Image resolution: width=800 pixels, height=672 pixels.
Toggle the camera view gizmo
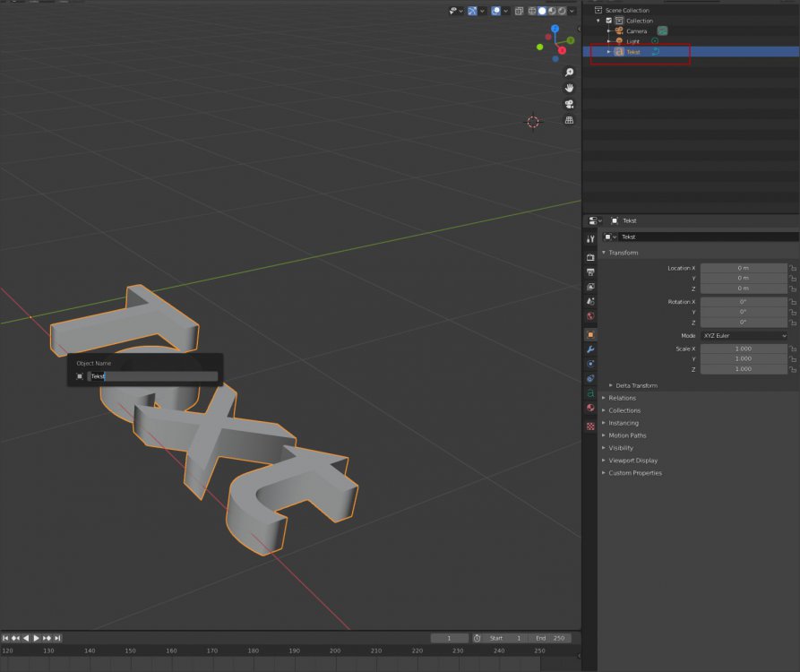coord(569,104)
